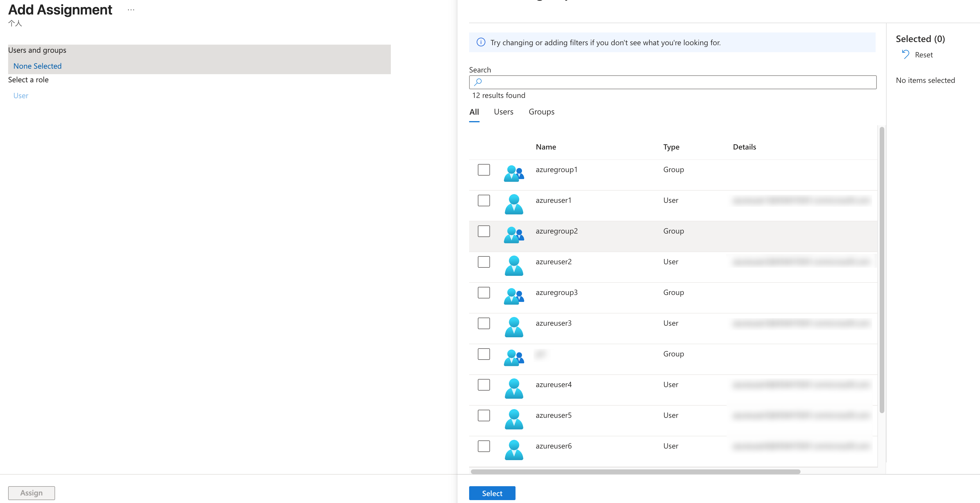Screen dimensions: 980x503
Task: Click the azuregroup2 group icon
Action: 513,235
